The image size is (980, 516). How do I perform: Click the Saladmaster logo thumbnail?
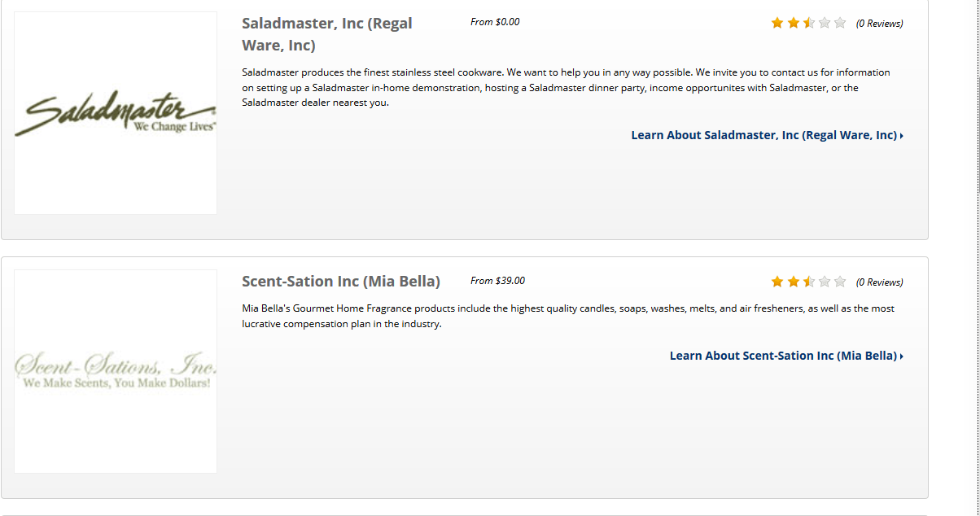(116, 113)
